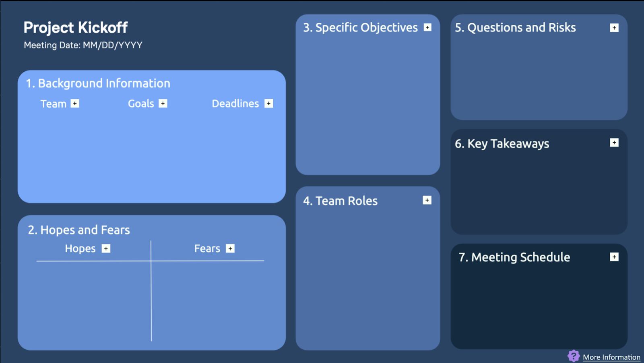Click the plus icon beside Hopes
Screen dimensions: 644x363
[x=106, y=249]
